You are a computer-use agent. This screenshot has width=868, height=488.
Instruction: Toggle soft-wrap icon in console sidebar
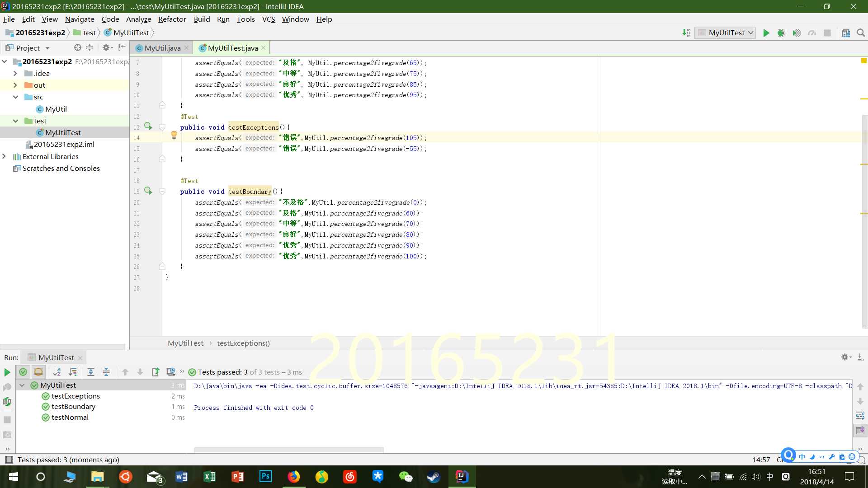pyautogui.click(x=860, y=416)
